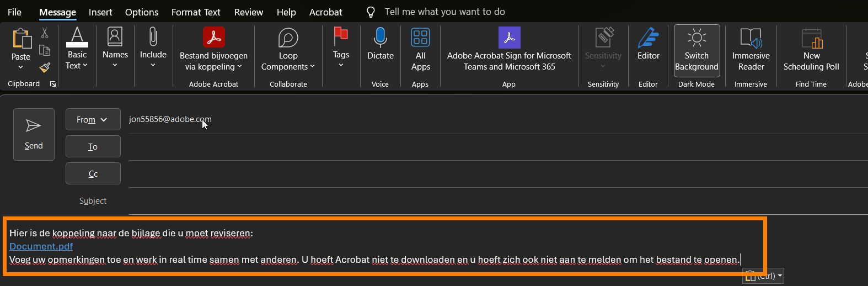Click the To recipients button
The height and width of the screenshot is (286, 868).
93,146
